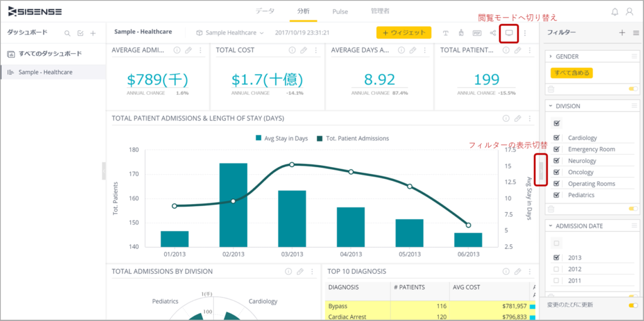The width and height of the screenshot is (644, 321).
Task: Toggle Tot. Patient Admissions legend item
Action: click(x=353, y=138)
